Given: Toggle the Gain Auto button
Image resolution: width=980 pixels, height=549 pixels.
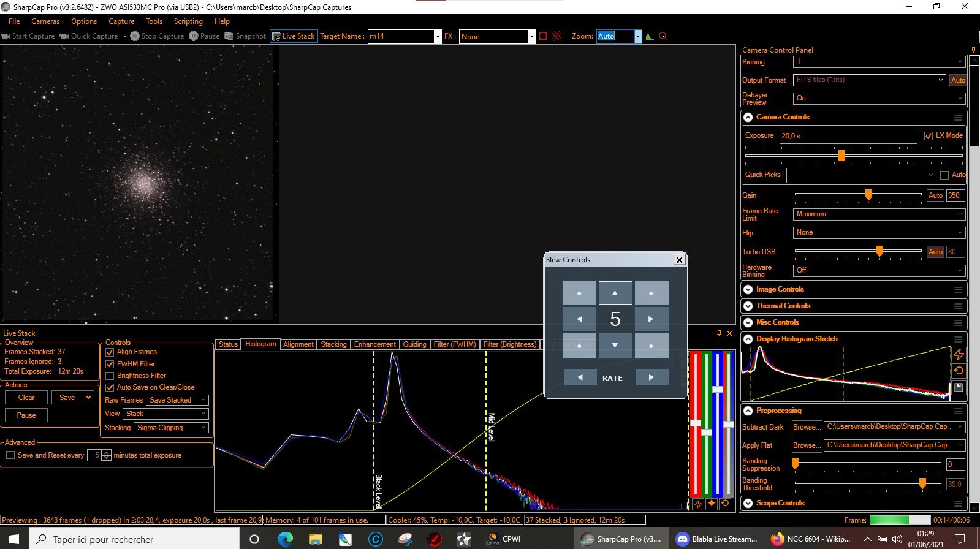Looking at the screenshot, I should point(935,195).
